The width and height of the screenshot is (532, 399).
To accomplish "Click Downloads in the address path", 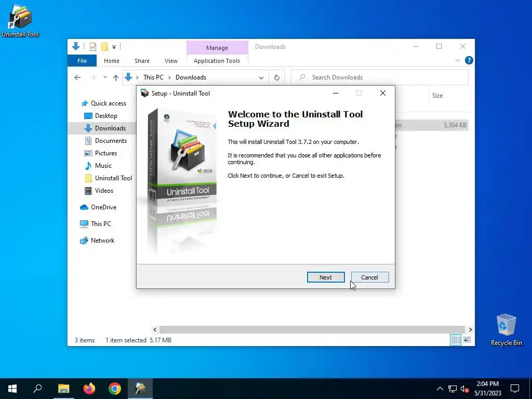I will tap(191, 77).
